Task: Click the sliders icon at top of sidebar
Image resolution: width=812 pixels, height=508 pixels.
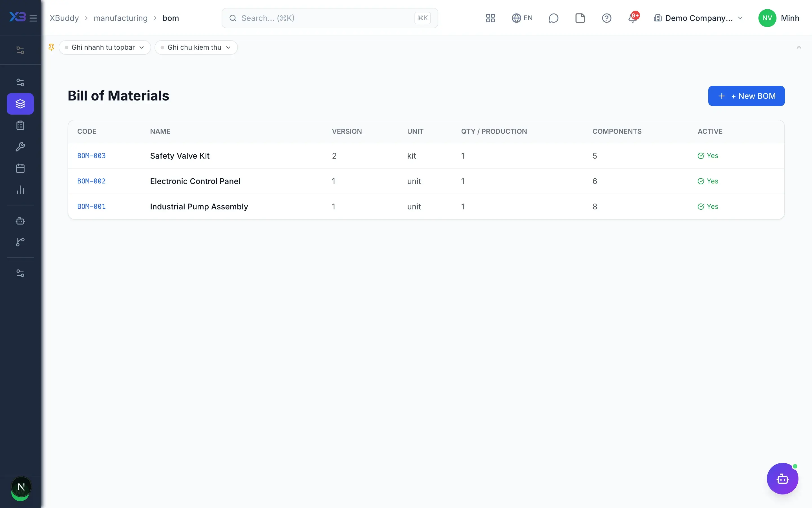Action: click(x=20, y=50)
